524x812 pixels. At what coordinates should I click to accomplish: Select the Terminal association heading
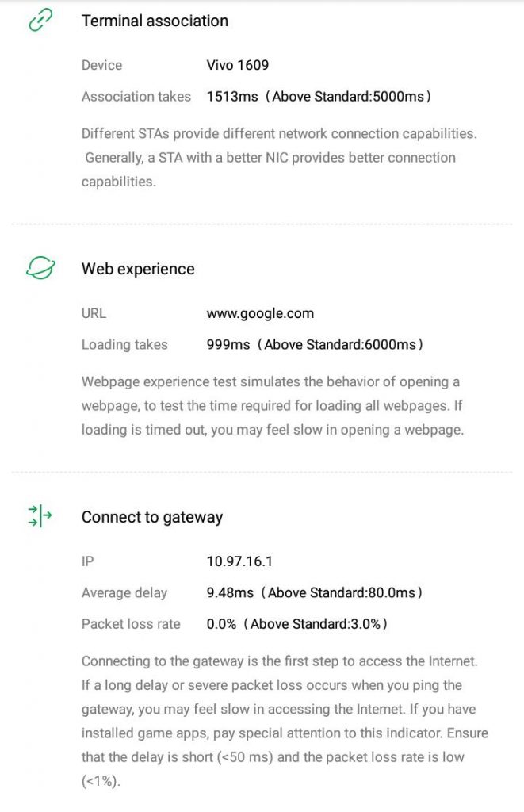click(155, 21)
